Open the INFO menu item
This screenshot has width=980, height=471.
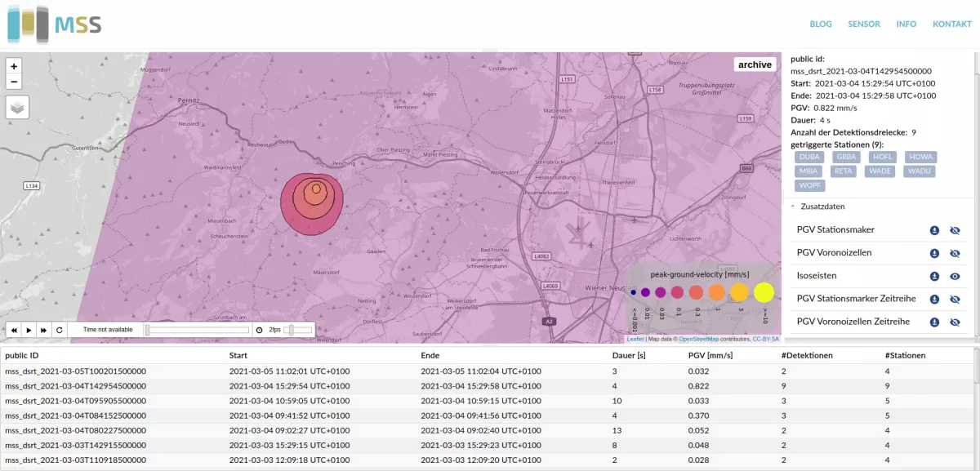point(906,24)
